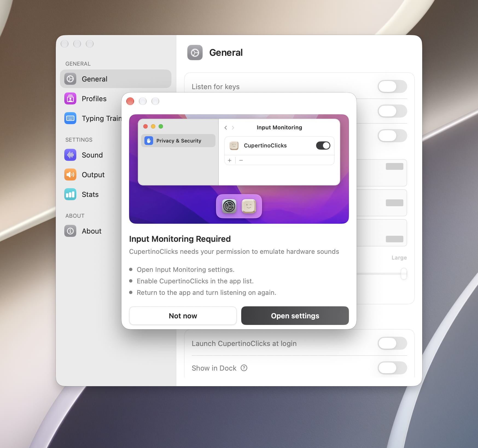Click the Profiles icon in sidebar
Screen dimensions: 478x448
70,99
